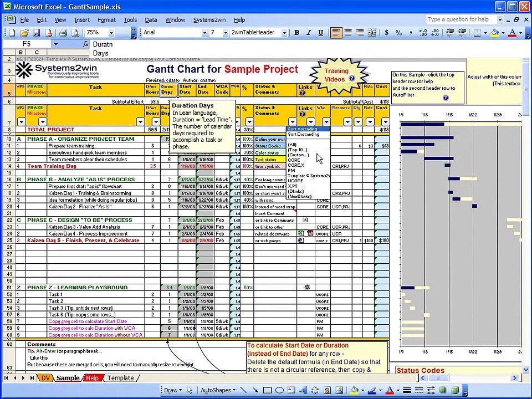Switch to the Help sheet tab
Image resolution: width=532 pixels, height=399 pixels.
[93, 378]
